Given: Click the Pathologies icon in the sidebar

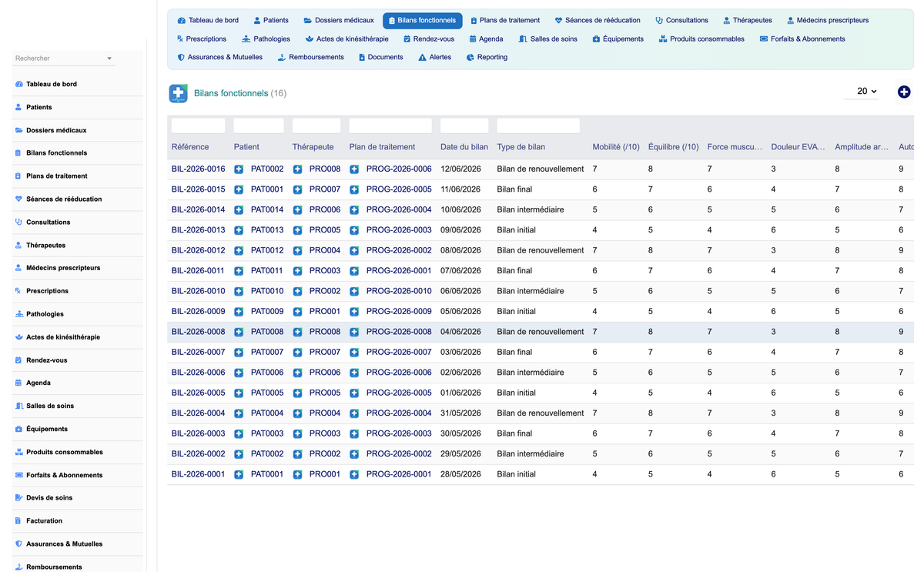Looking at the screenshot, I should [x=18, y=314].
